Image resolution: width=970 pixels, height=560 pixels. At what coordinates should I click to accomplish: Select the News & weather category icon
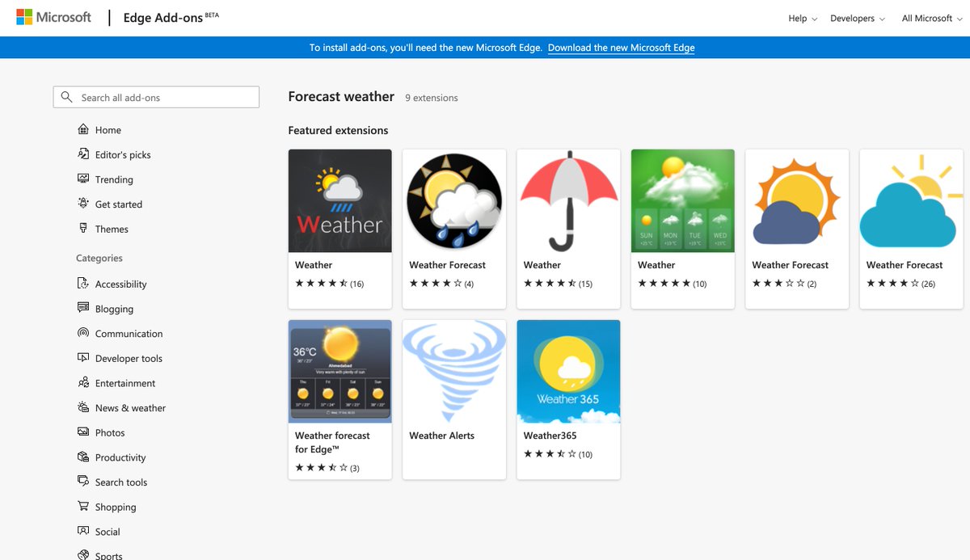[x=83, y=407]
